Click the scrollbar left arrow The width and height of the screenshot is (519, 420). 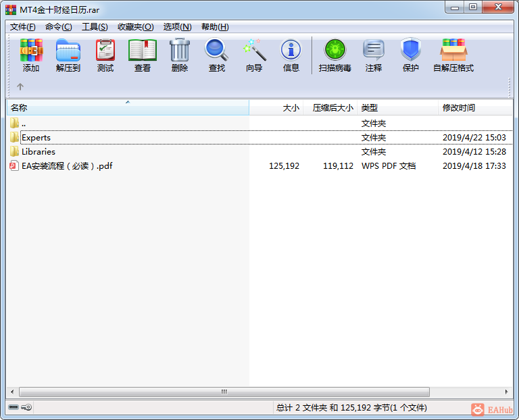click(x=12, y=392)
